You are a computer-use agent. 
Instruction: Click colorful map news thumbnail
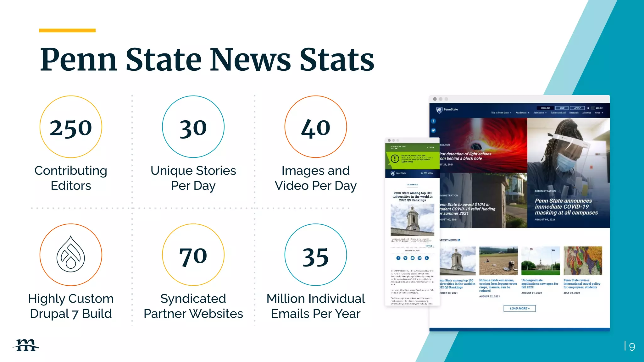pyautogui.click(x=583, y=261)
